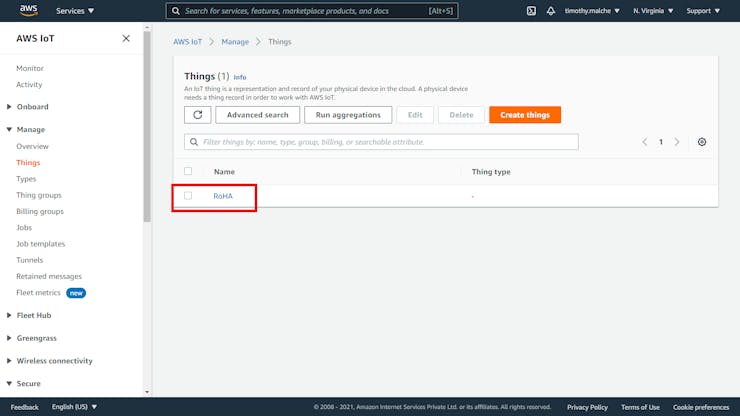Open the AWS logo home link
The height and width of the screenshot is (416, 740).
point(29,10)
